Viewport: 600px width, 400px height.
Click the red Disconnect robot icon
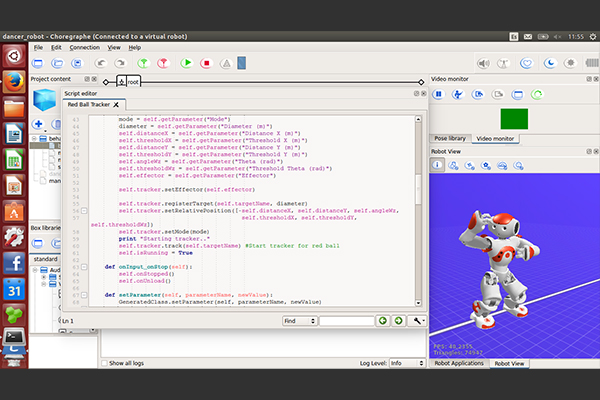tap(164, 63)
